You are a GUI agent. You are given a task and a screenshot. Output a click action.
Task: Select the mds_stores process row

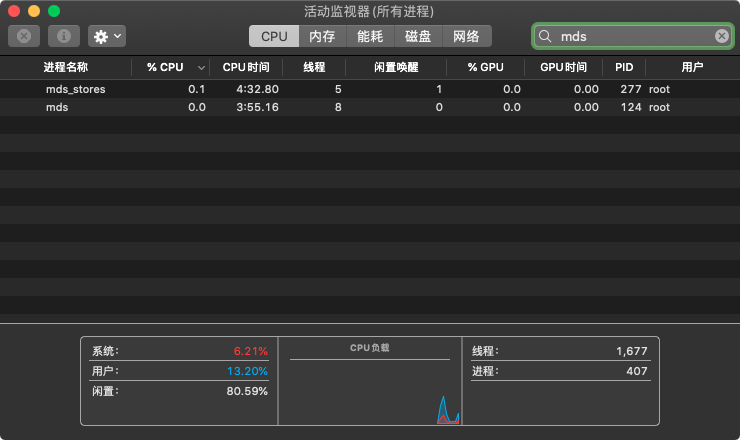click(x=76, y=89)
